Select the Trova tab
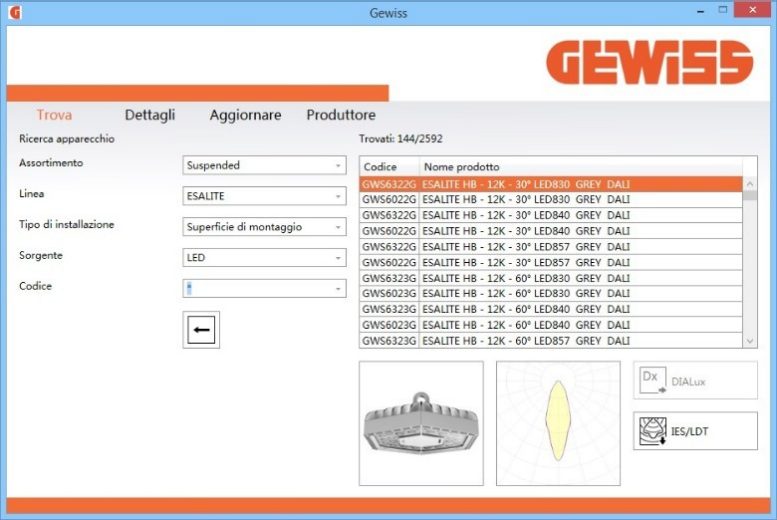The width and height of the screenshot is (777, 520). [54, 115]
